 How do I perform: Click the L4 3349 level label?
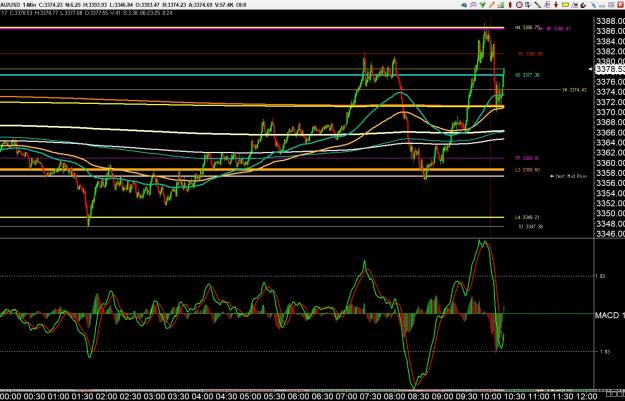pyautogui.click(x=527, y=218)
